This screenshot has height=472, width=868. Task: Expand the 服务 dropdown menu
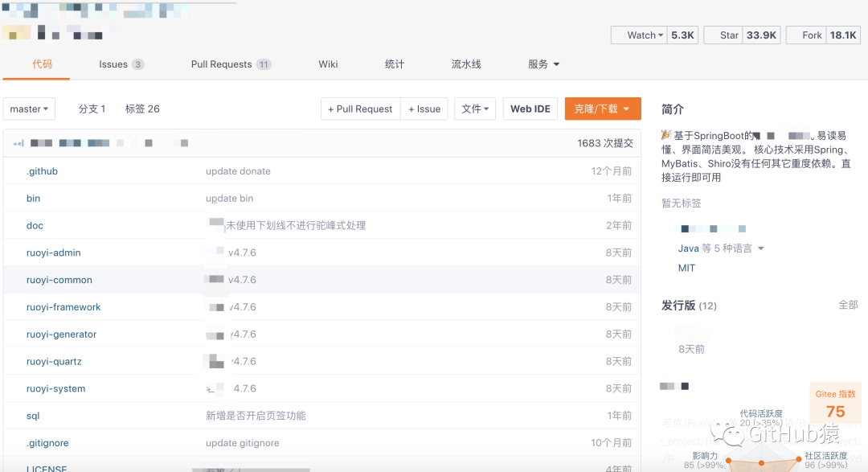click(543, 64)
